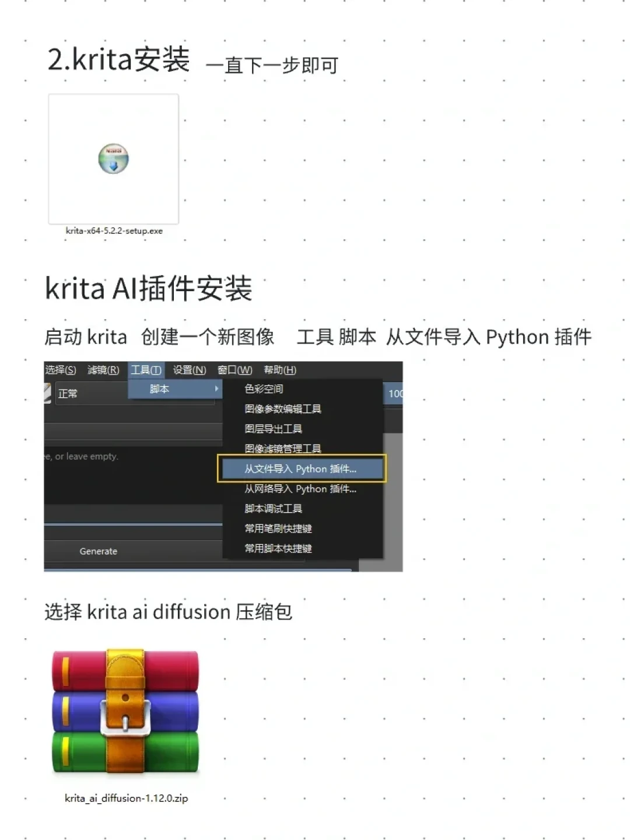
Task: Open 脚本调试工具 menu entry
Action: [302, 509]
